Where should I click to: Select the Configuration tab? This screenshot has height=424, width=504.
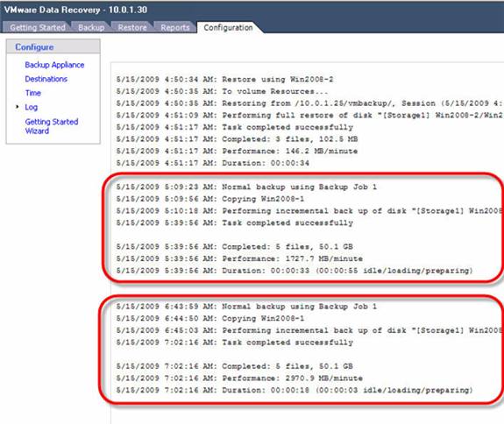pyautogui.click(x=228, y=28)
